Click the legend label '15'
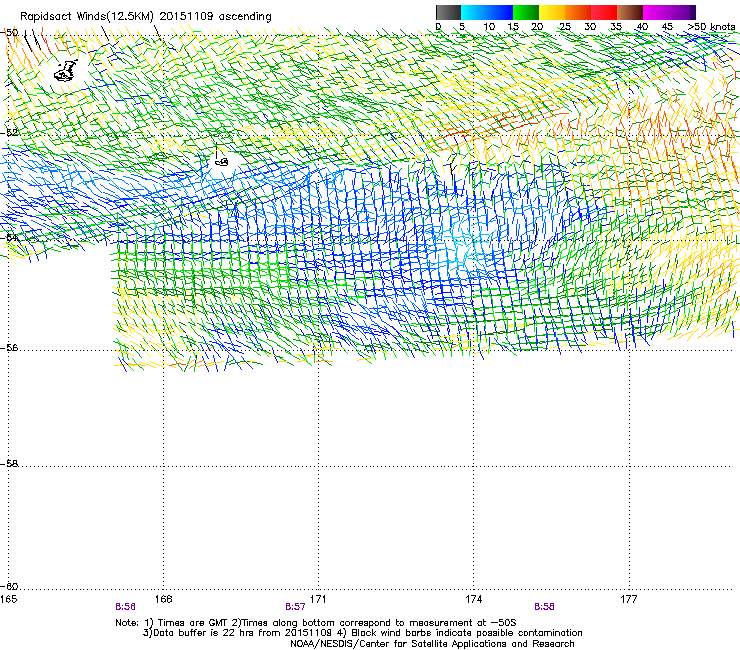The image size is (740, 650). click(x=513, y=27)
